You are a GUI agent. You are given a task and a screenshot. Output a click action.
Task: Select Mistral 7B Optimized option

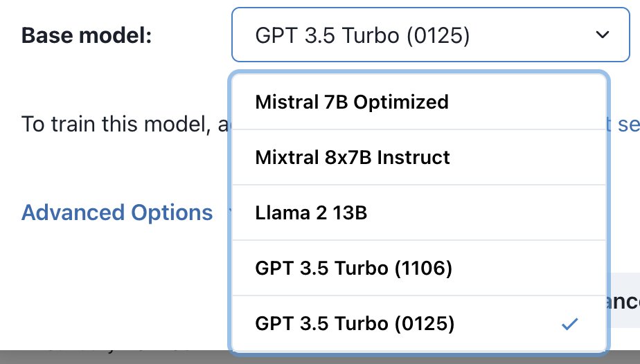(x=419, y=102)
